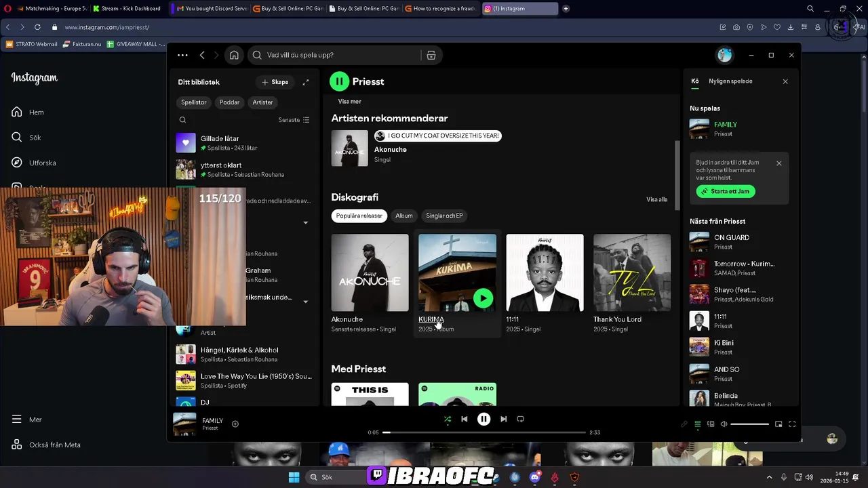This screenshot has width=868, height=488.
Task: Go back in Spotify navigation
Action: 202,55
